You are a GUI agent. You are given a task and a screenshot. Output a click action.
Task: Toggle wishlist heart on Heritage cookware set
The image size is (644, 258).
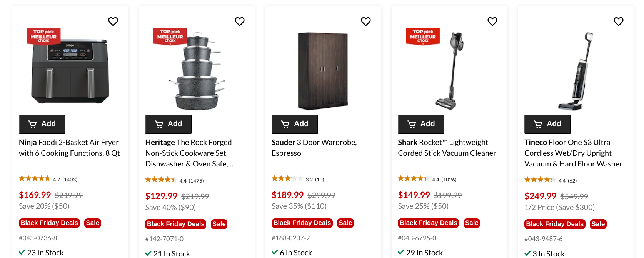(x=240, y=22)
